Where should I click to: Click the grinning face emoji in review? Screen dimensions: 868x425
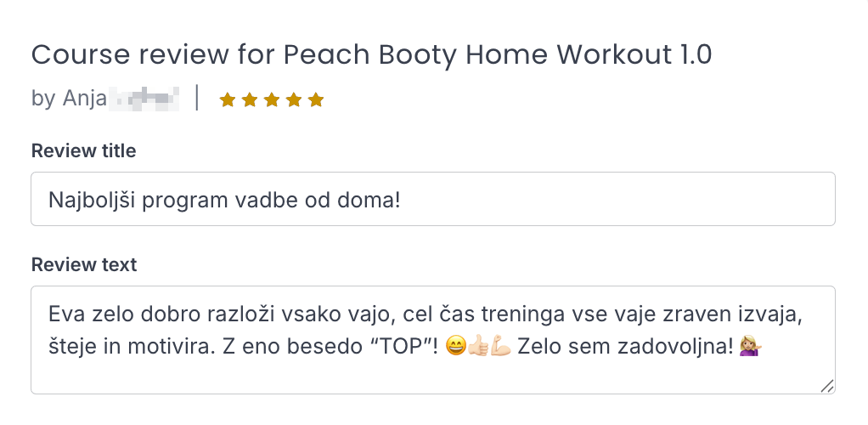click(x=454, y=348)
